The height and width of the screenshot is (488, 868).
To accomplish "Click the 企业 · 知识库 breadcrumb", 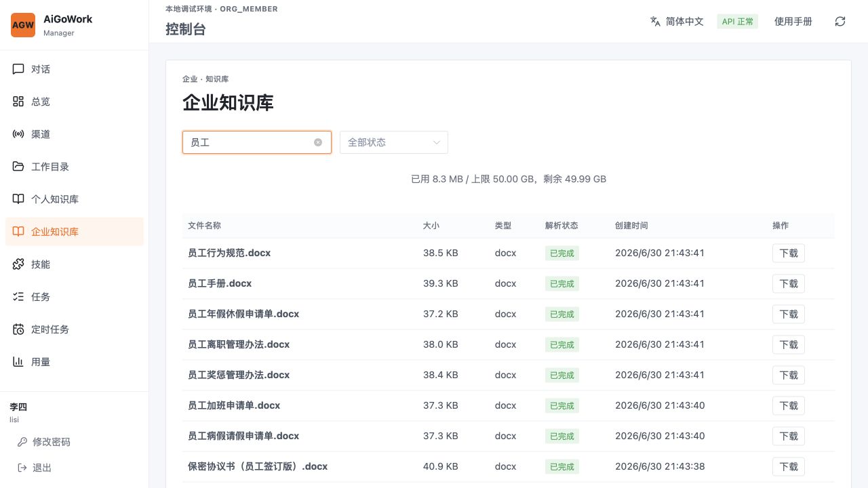I will pyautogui.click(x=205, y=79).
